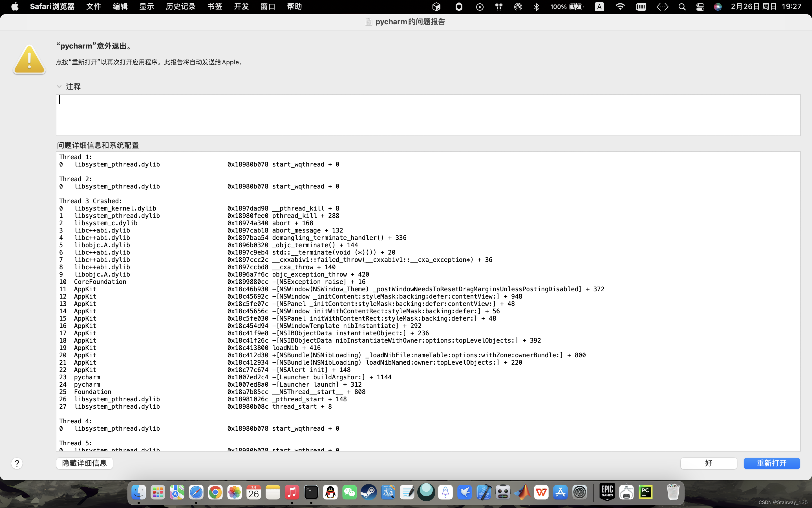Open Spotlight search magnifier icon
The height and width of the screenshot is (508, 812).
click(x=682, y=7)
